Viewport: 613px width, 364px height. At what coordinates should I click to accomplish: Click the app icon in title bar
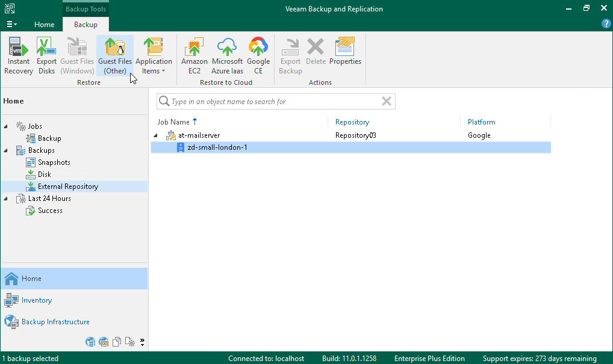pos(10,8)
